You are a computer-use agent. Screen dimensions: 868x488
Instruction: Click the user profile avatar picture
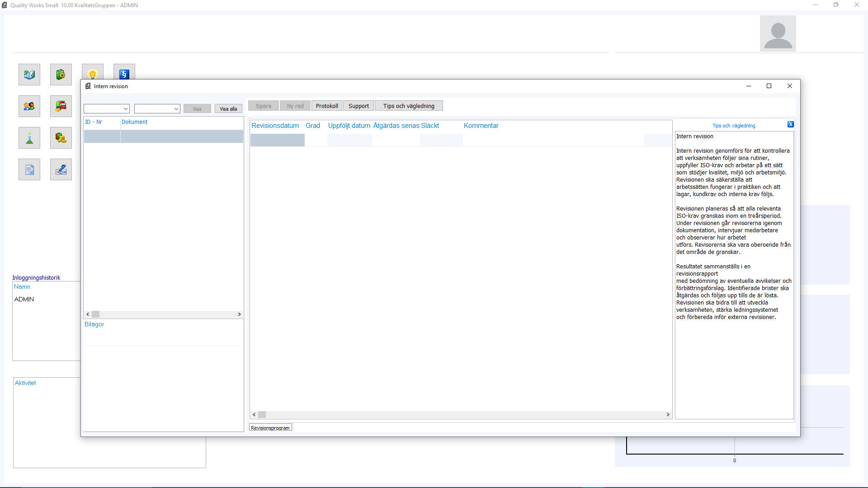(x=778, y=33)
